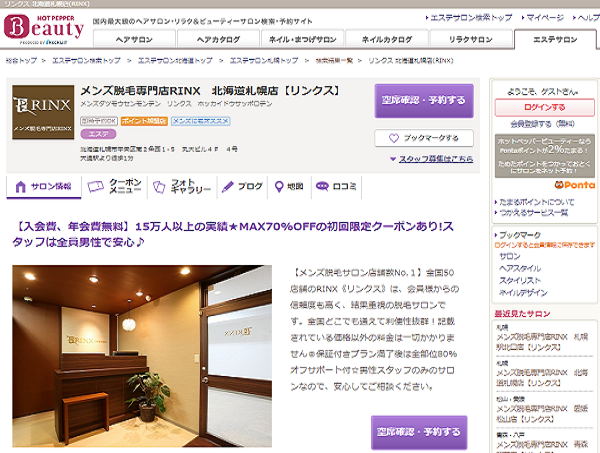Open 検索結果一覧 breadcrumb link
This screenshot has height=453, width=600.
tap(334, 60)
